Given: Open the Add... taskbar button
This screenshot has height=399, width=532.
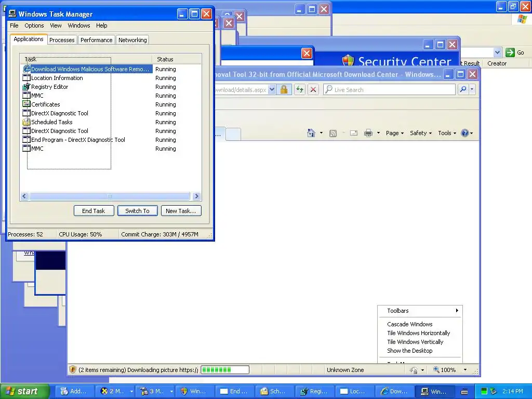Looking at the screenshot, I should tap(74, 392).
